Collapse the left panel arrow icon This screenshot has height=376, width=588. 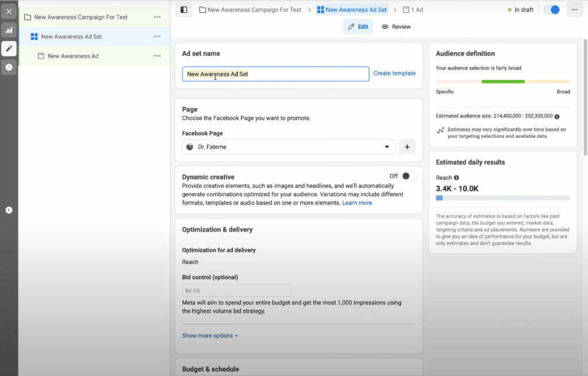(x=9, y=210)
